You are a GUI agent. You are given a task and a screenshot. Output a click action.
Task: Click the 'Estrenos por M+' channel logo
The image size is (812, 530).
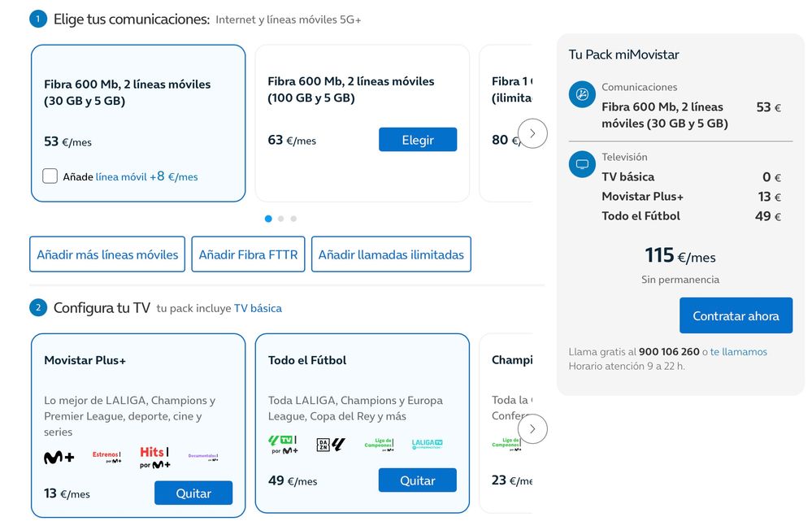click(x=106, y=457)
